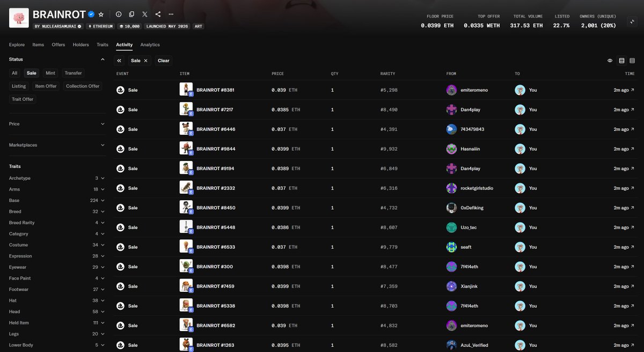This screenshot has height=352, width=644.
Task: Open external link for BRAINROT #300 sale time
Action: (632, 267)
